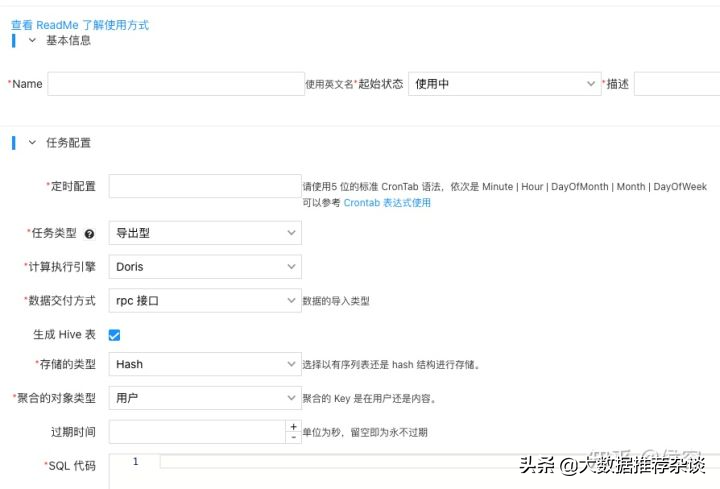Image resolution: width=720 pixels, height=489 pixels.
Task: Focus the 过期时间 number input
Action: (x=197, y=432)
